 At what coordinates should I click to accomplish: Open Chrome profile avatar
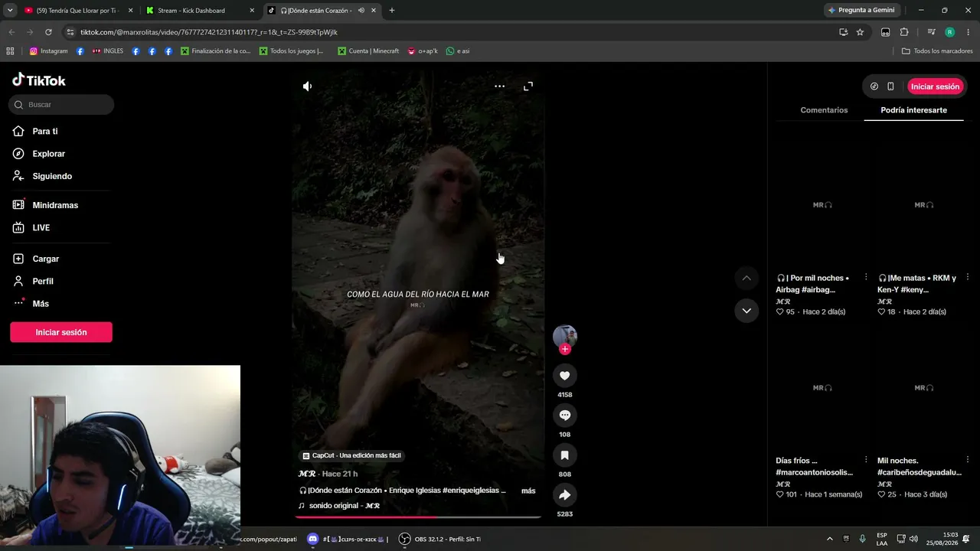point(950,32)
